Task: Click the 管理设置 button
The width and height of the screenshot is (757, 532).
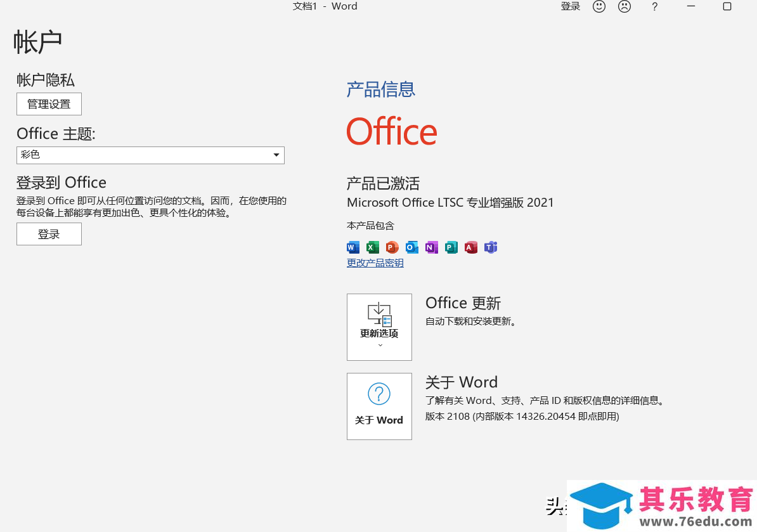Action: [x=49, y=104]
